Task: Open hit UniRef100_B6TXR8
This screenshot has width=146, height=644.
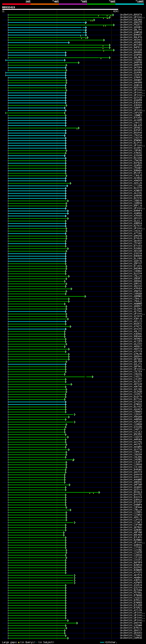Action: click(x=131, y=45)
